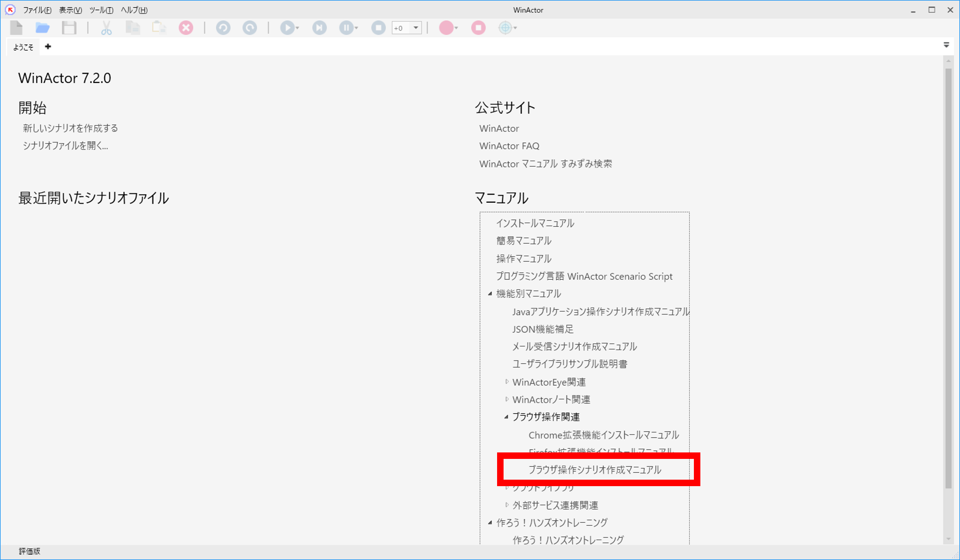Open the tab list dropdown at far right

click(x=946, y=45)
